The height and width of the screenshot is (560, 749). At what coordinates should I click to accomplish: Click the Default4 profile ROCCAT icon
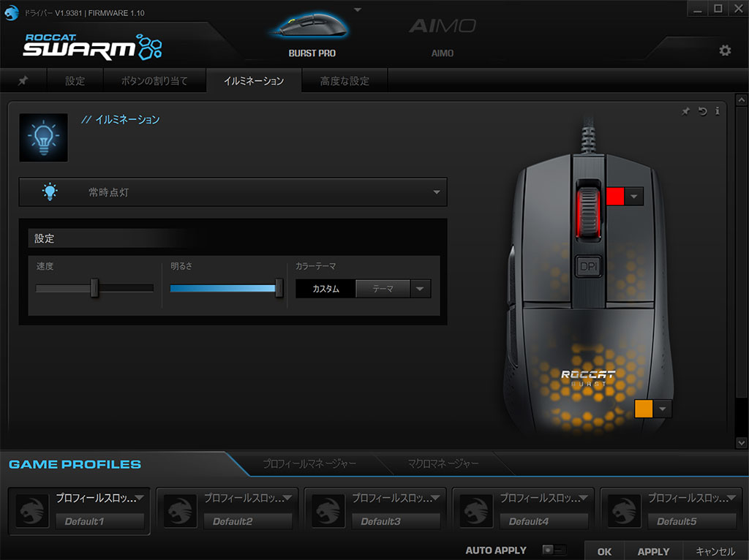point(476,511)
